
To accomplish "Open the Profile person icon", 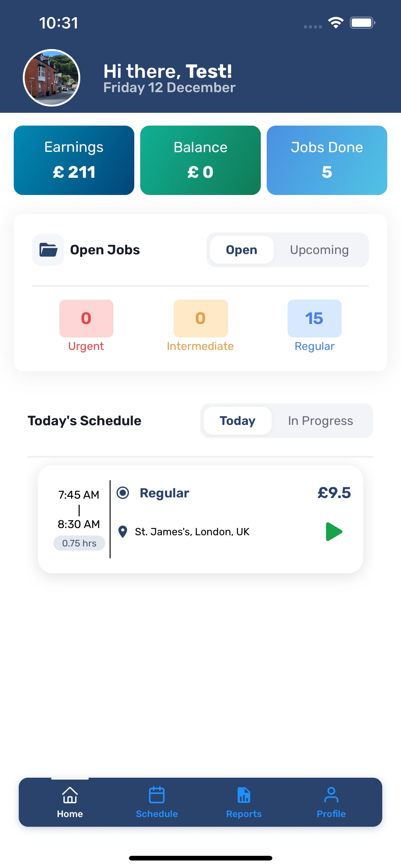I will (x=331, y=795).
